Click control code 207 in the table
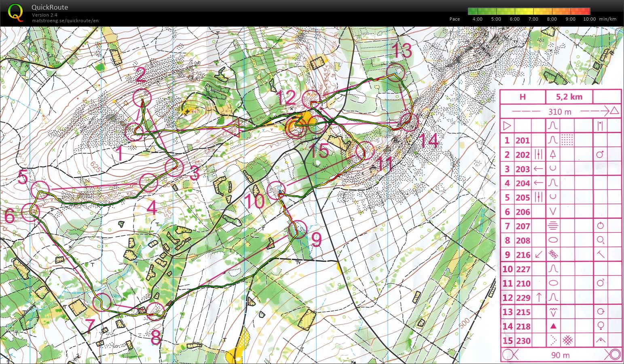The height and width of the screenshot is (364, 624). pyautogui.click(x=522, y=226)
